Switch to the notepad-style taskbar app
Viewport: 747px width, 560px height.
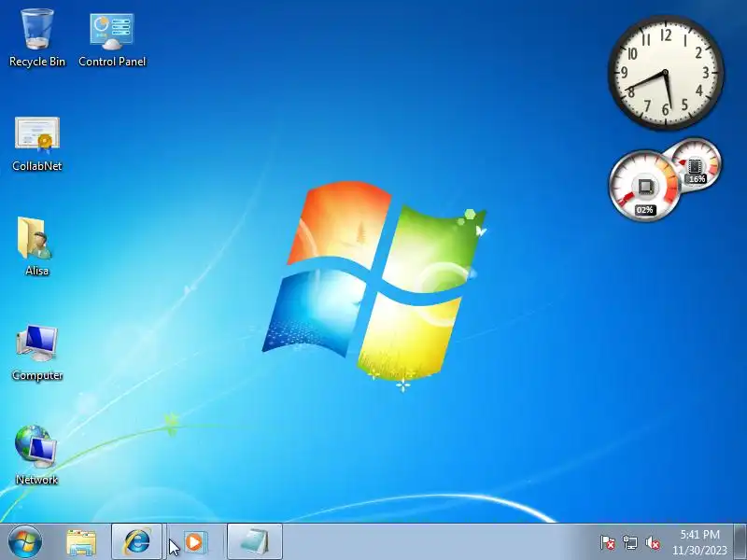point(255,542)
